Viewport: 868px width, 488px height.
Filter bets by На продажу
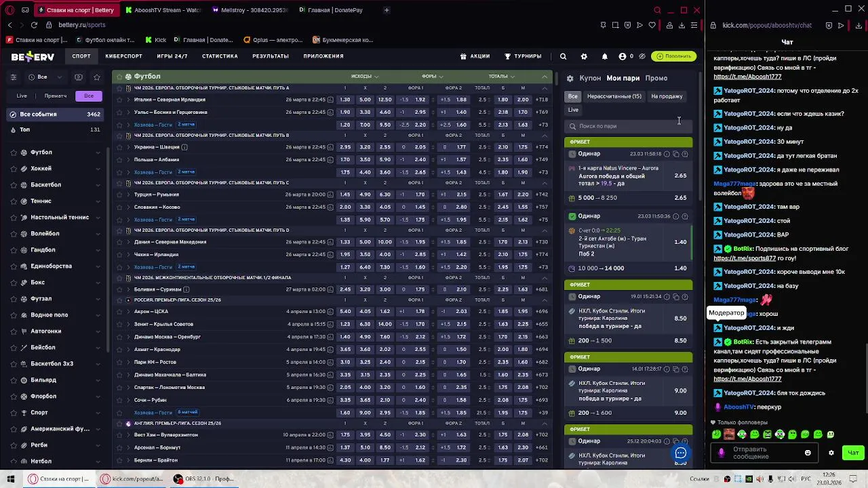[667, 96]
